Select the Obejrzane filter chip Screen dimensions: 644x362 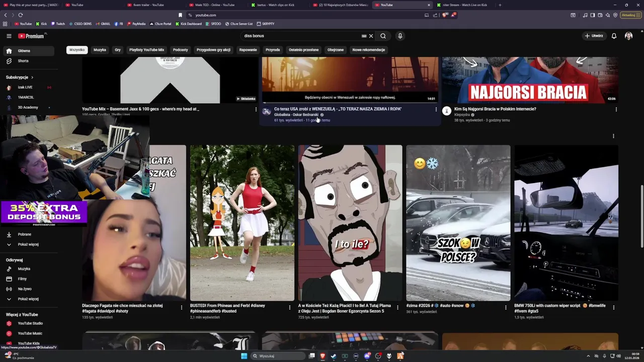[336, 50]
